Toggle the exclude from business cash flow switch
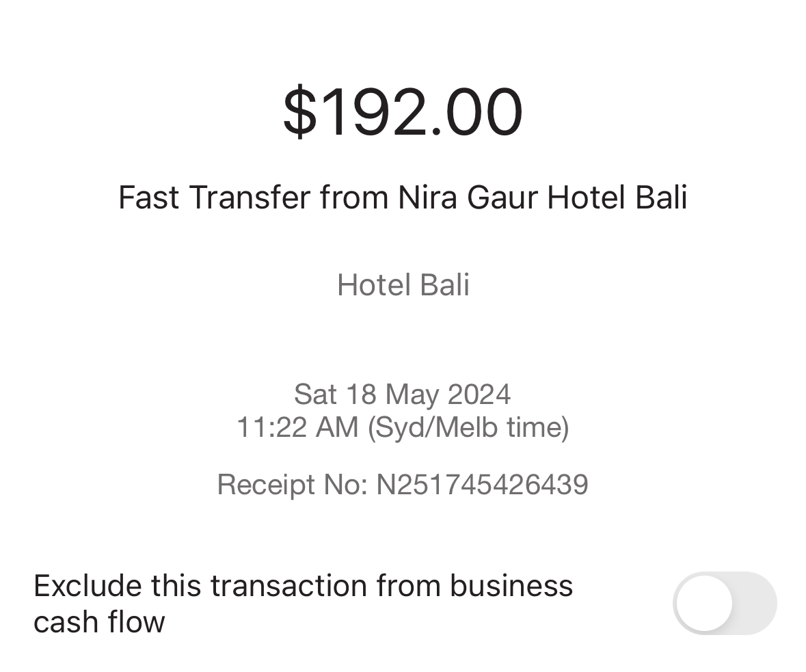 724,603
